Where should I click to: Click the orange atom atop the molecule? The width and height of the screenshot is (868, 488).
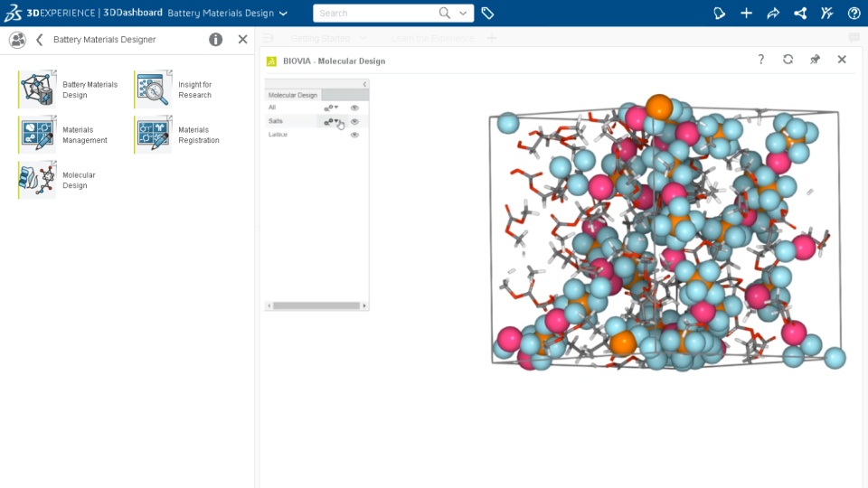[659, 107]
